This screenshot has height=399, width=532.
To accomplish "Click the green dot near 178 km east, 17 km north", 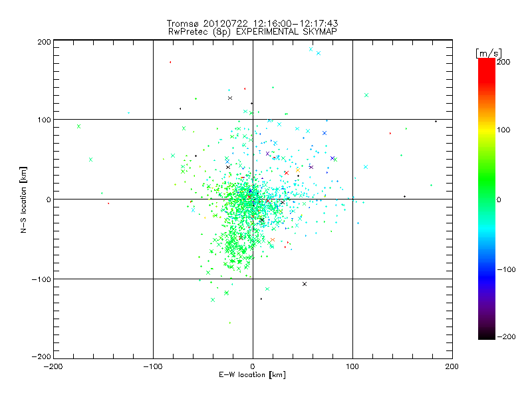I will click(431, 186).
